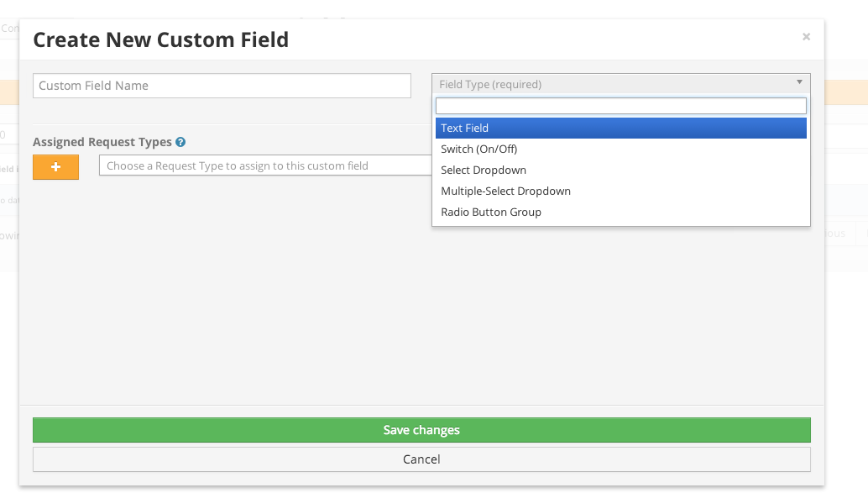Click the orange plus button
Viewport: 868px width, 493px height.
point(56,167)
